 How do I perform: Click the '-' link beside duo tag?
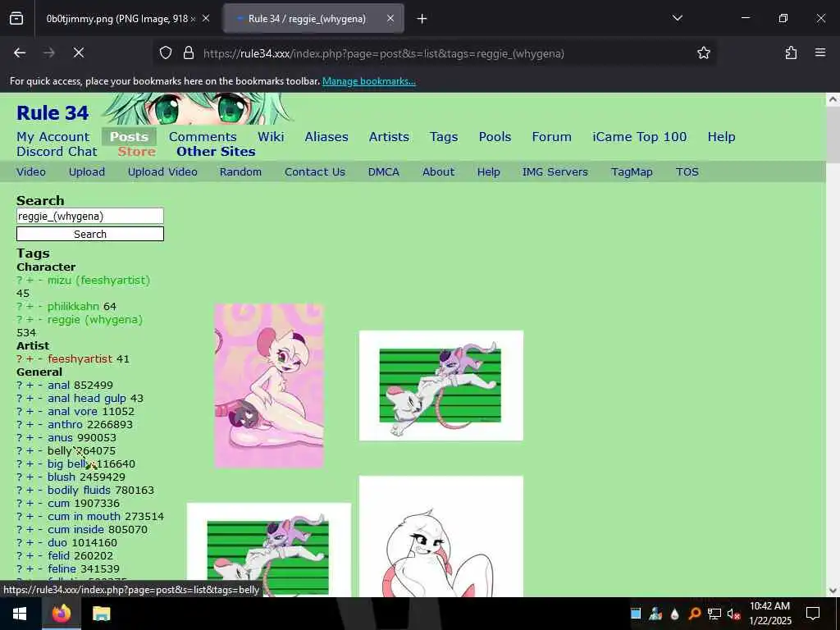click(x=40, y=543)
